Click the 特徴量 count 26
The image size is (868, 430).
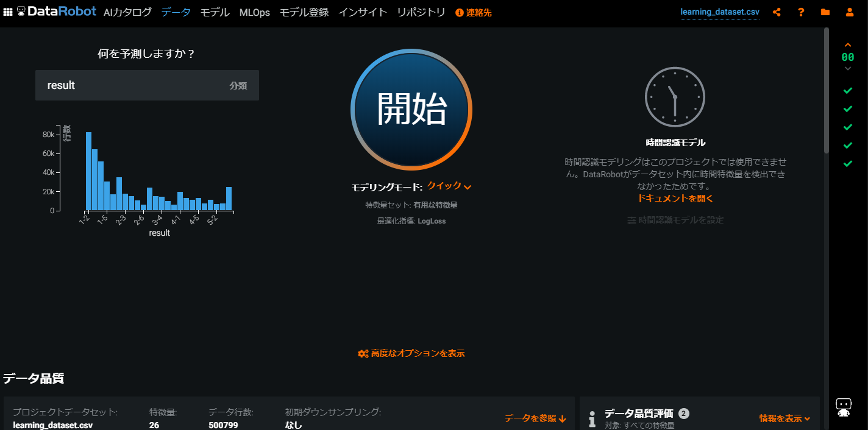coord(154,425)
